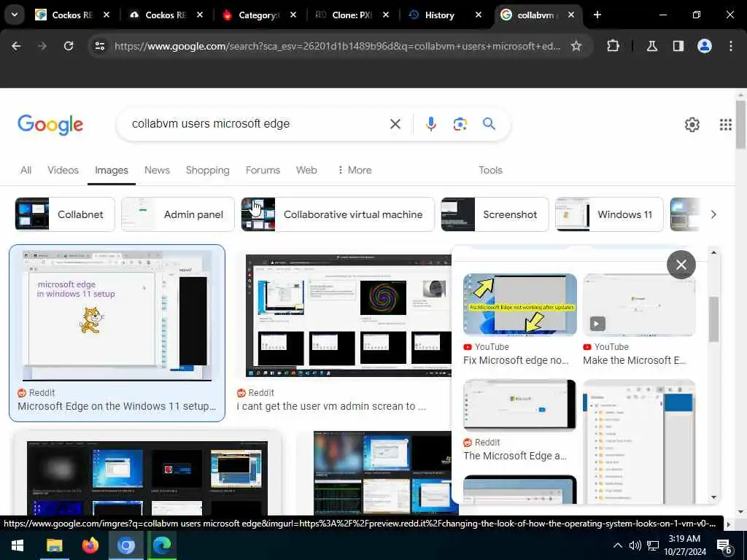Open the Chrome profile avatar
The image size is (747, 560).
[705, 46]
